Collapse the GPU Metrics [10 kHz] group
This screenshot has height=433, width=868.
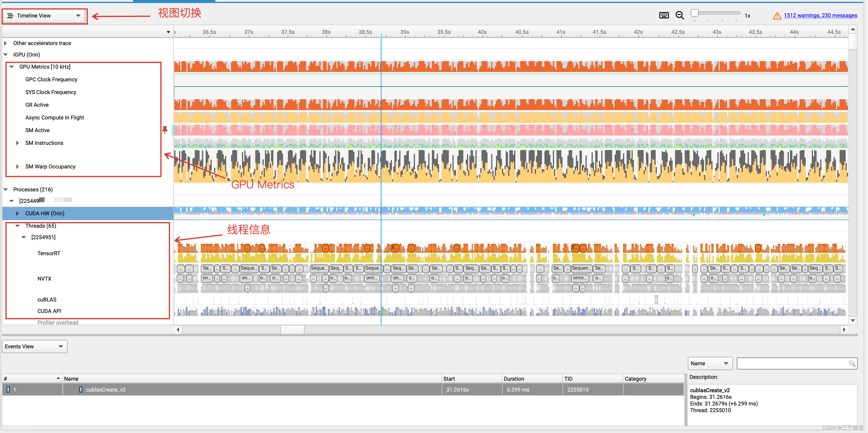coord(11,67)
